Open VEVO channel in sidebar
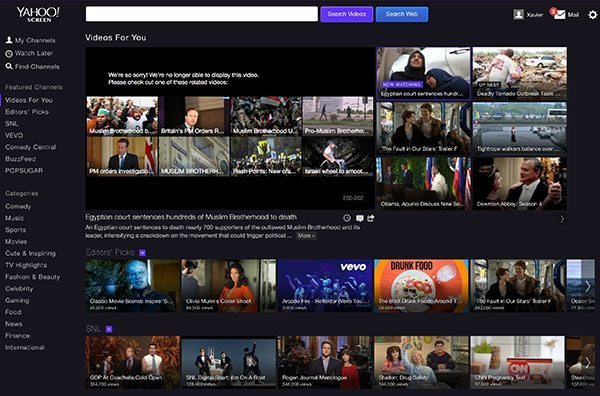The height and width of the screenshot is (396, 600). (14, 135)
